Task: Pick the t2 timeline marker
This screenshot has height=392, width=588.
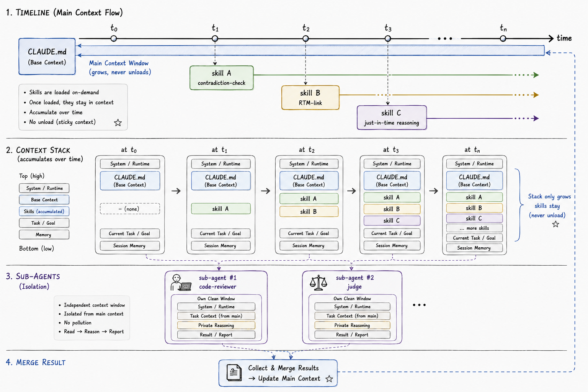Action: click(x=305, y=39)
